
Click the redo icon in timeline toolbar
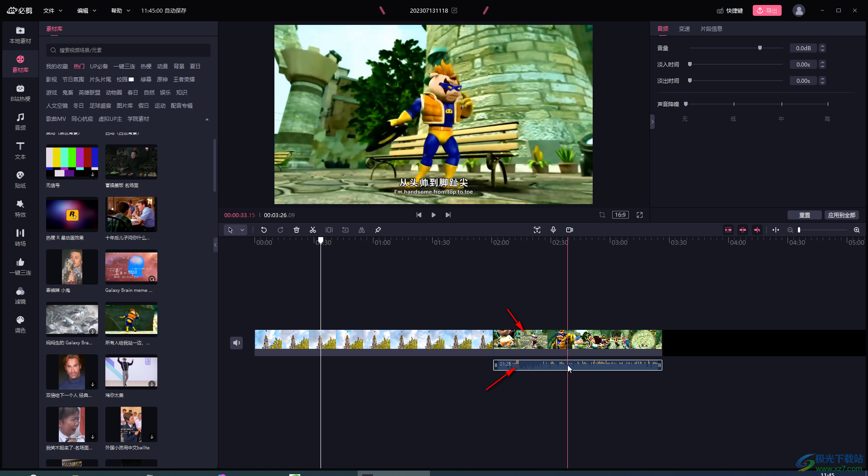coord(280,230)
